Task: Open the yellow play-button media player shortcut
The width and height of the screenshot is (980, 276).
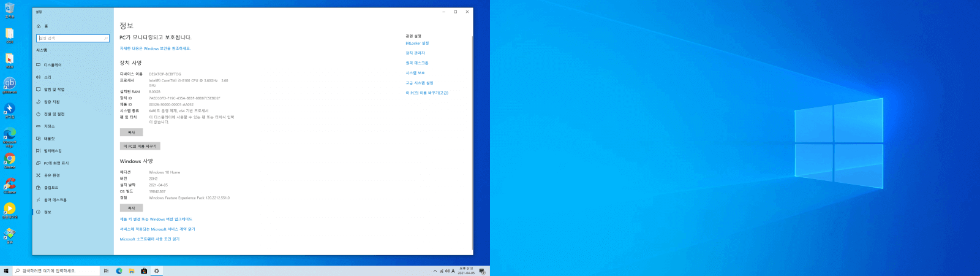Action: [x=10, y=211]
